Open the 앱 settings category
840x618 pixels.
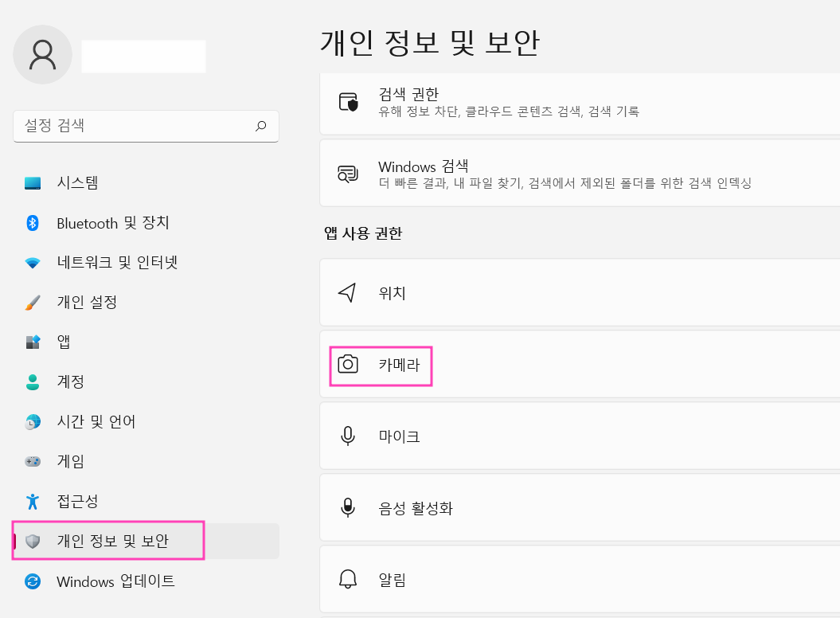click(x=146, y=342)
